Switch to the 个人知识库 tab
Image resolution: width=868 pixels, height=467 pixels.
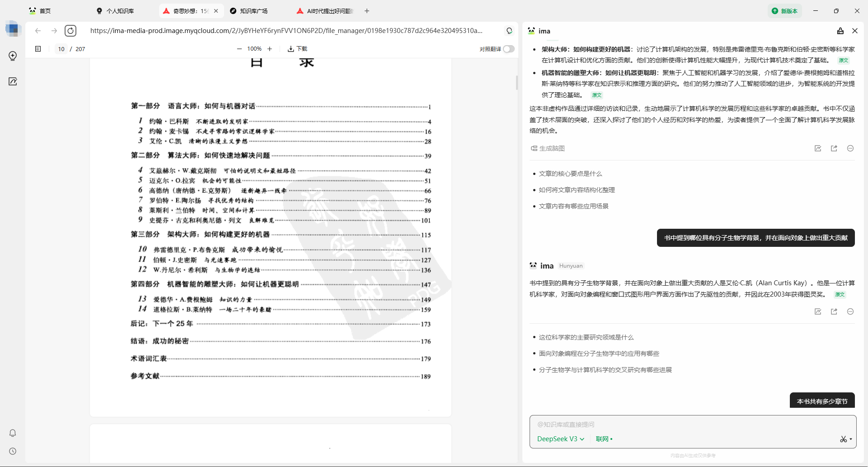pyautogui.click(x=120, y=11)
